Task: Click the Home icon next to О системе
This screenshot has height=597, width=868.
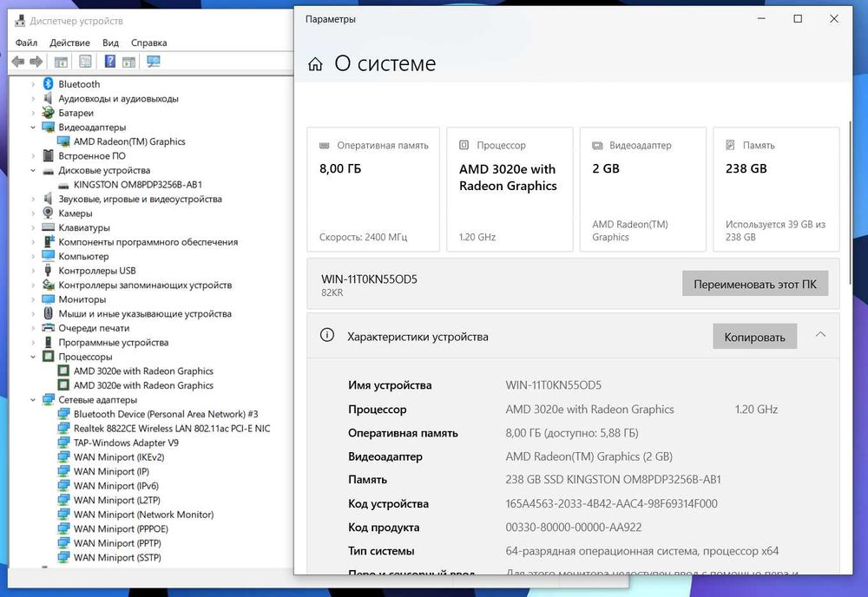Action: 315,64
